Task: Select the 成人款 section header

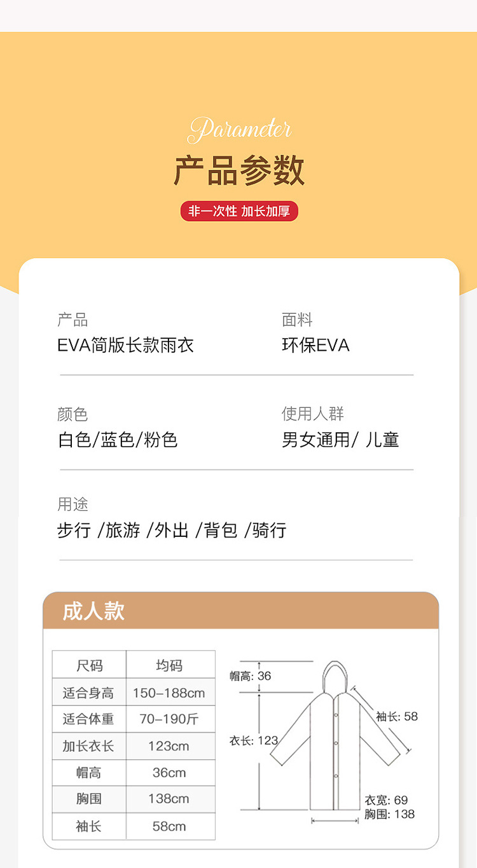Action: (93, 611)
